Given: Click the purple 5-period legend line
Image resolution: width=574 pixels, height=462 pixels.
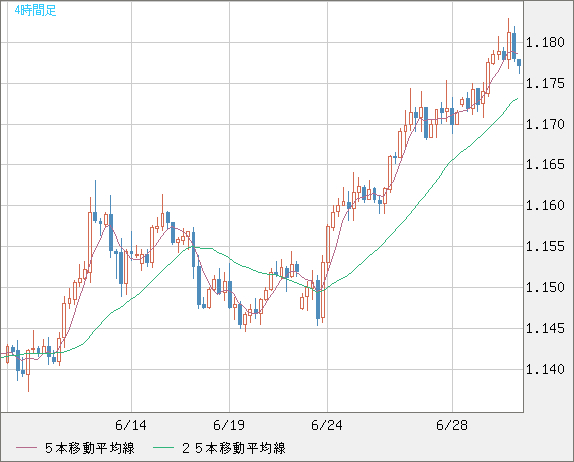Looking at the screenshot, I should pos(26,448).
